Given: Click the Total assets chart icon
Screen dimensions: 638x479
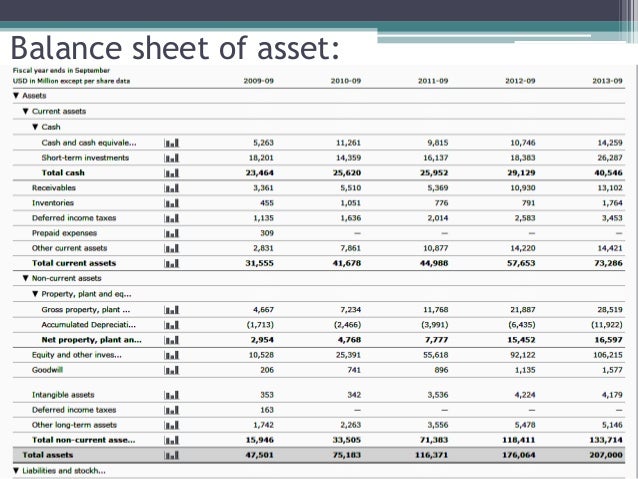Looking at the screenshot, I should click(x=170, y=455).
